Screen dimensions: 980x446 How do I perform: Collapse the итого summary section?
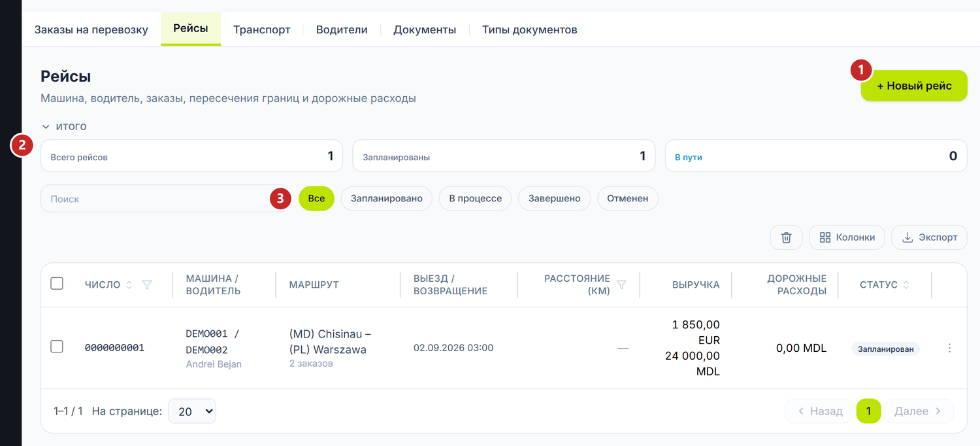click(x=64, y=126)
